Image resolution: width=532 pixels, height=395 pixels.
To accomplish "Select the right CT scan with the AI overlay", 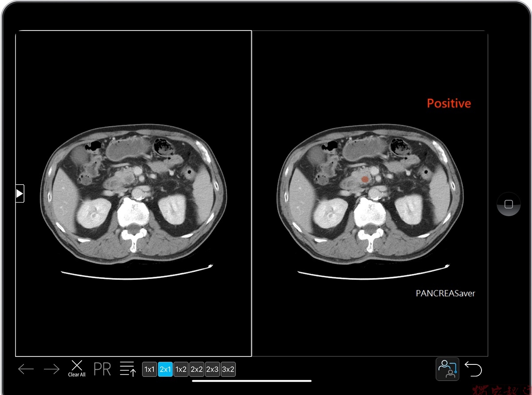I will click(370, 194).
